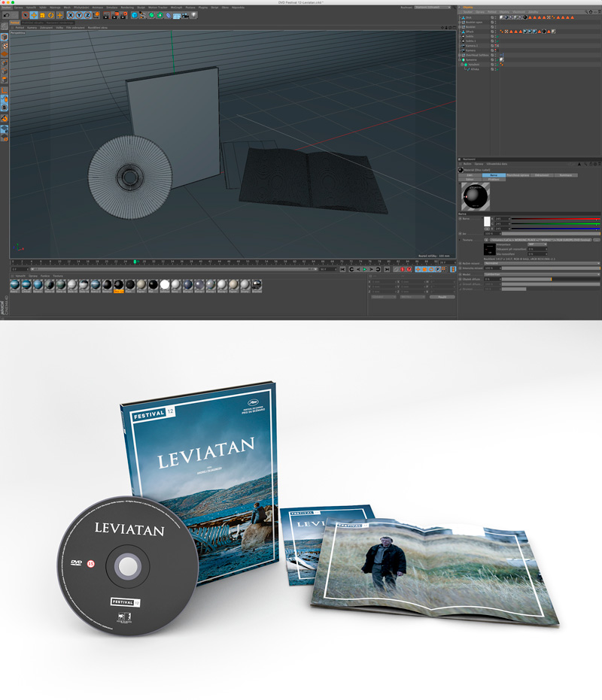Toggle the green check on Křivka row

497,69
